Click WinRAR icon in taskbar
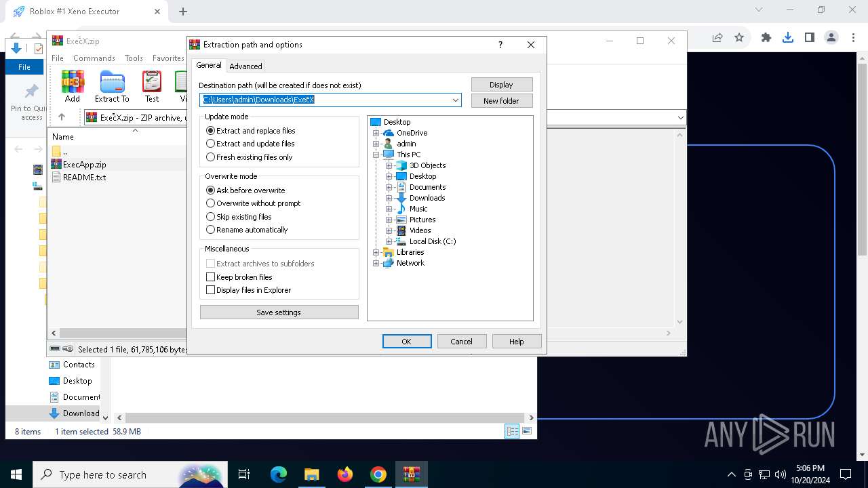 tap(412, 474)
